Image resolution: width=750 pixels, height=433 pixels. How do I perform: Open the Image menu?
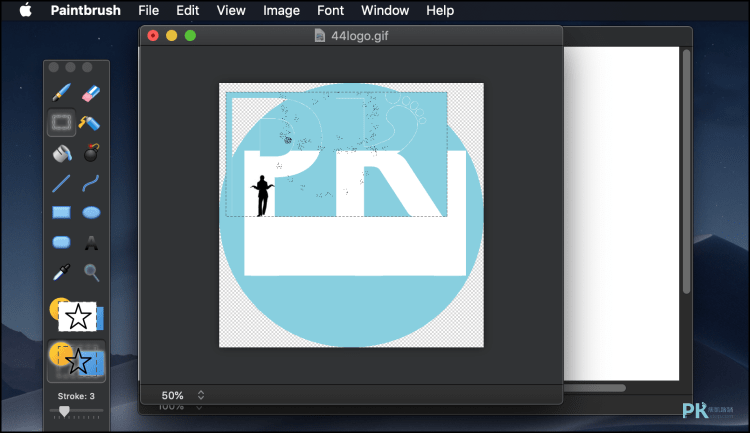pyautogui.click(x=281, y=10)
